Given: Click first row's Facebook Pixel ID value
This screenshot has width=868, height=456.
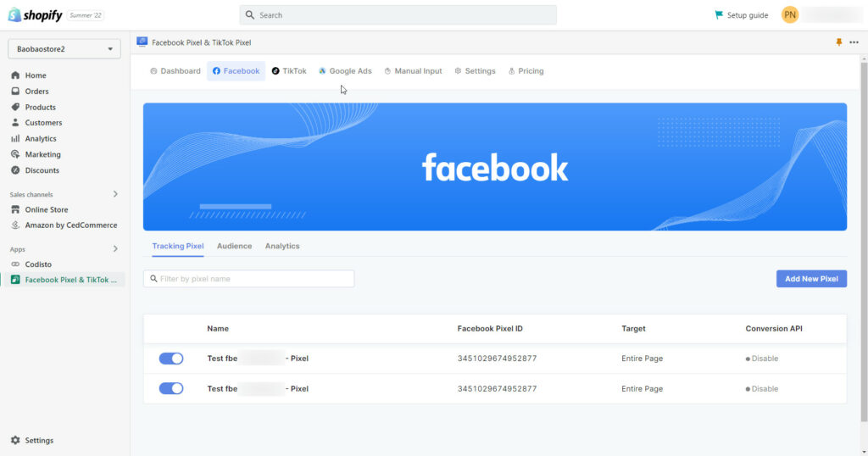Looking at the screenshot, I should (497, 359).
